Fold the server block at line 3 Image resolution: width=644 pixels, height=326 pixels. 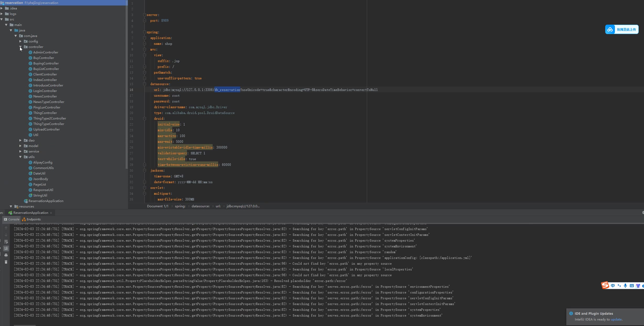coord(144,15)
